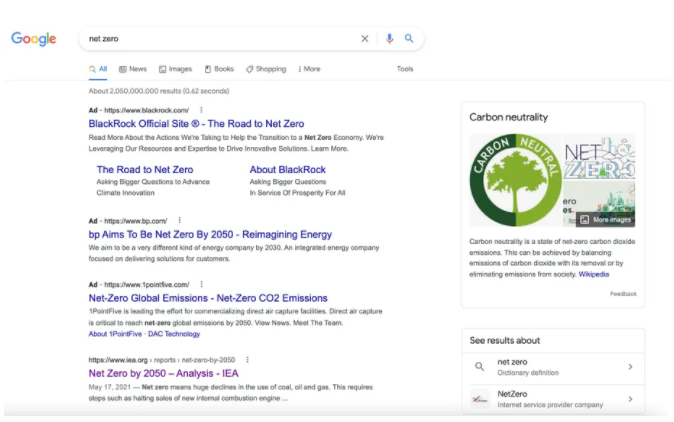Open 'bp Aims To Be Net Zero' ad
Screen dimensions: 674x422
[210, 235]
